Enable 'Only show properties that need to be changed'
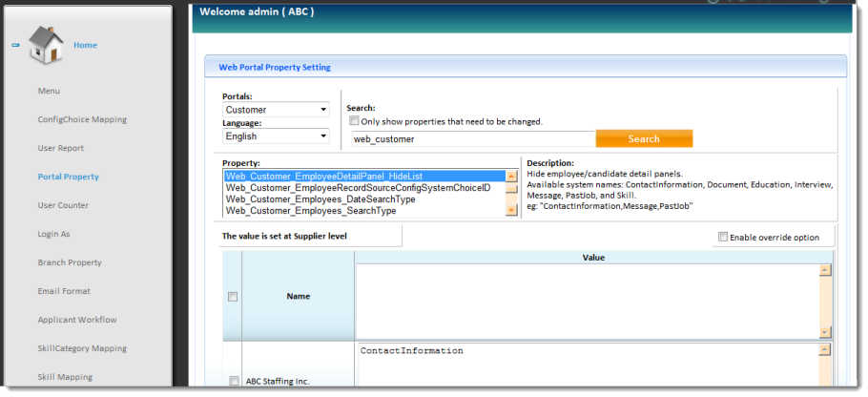The image size is (868, 397). click(354, 121)
